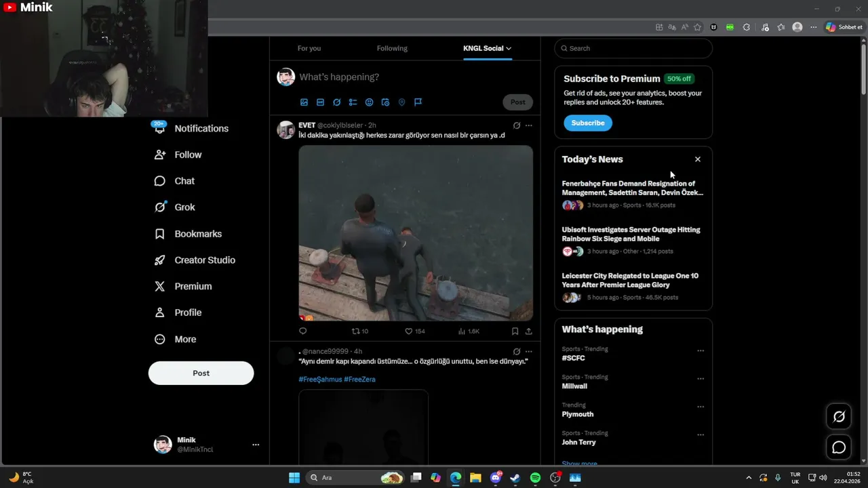
Task: Switch to Following tab
Action: click(392, 48)
